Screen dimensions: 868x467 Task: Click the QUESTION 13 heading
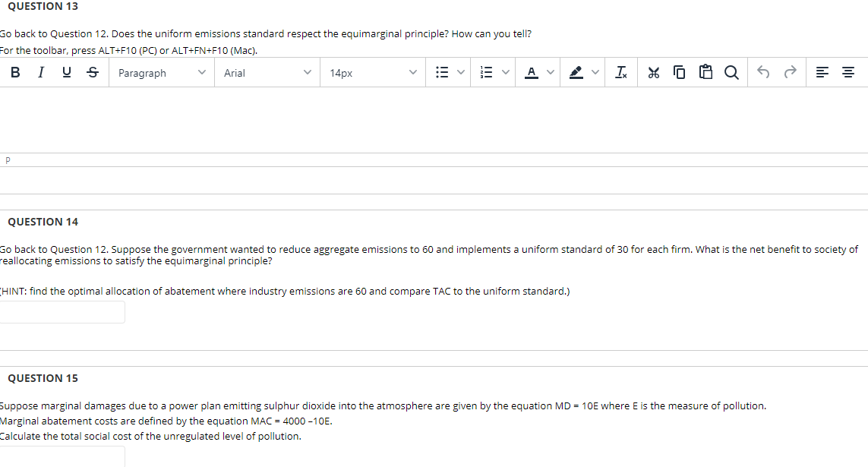pos(43,7)
